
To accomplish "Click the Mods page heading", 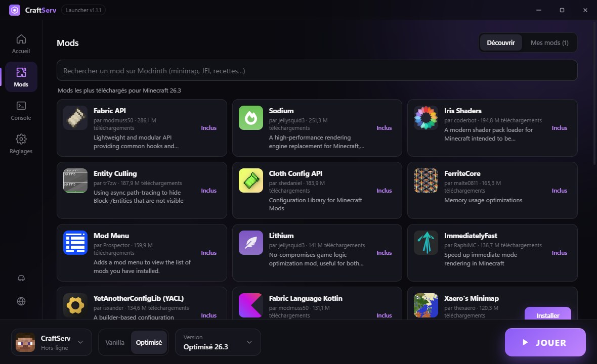I will (x=68, y=43).
